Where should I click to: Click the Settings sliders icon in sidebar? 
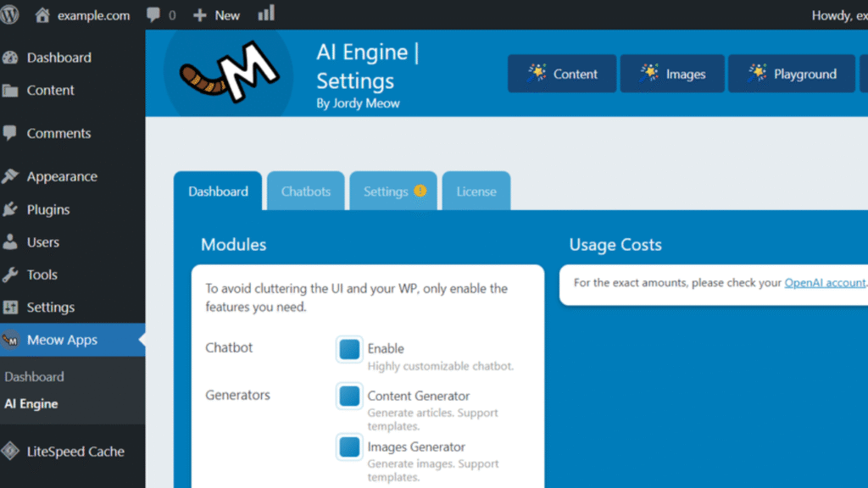point(10,307)
